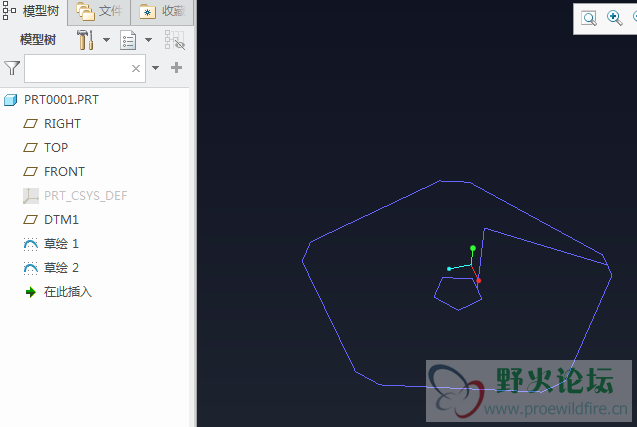The height and width of the screenshot is (427, 637).
Task: Click the TOP plane icon
Action: [x=30, y=147]
